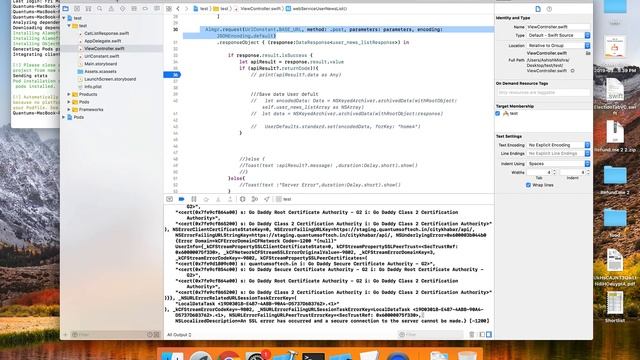Screen dimensions: 640x360
Task: Reveal file in Finder arrow beside Full Path
Action: 573,71
